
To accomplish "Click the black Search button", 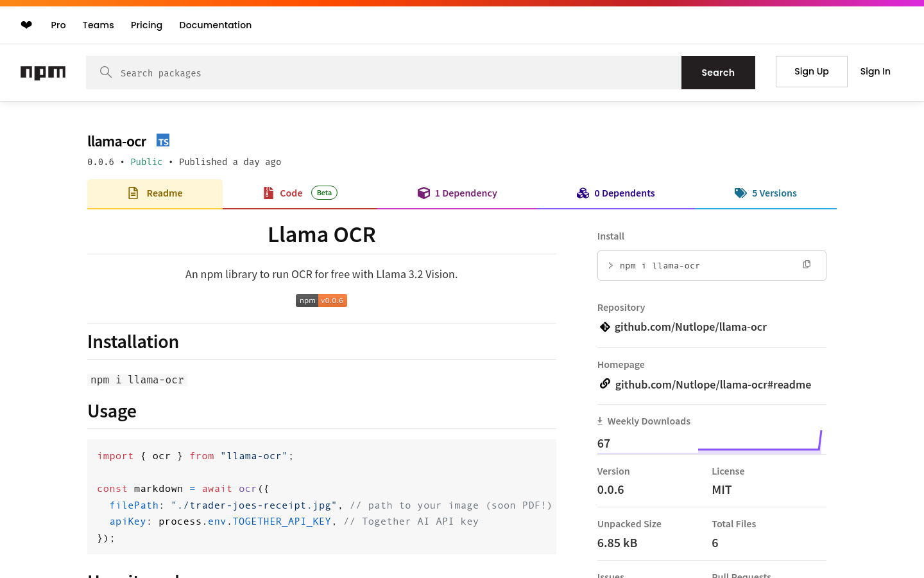I will (x=718, y=73).
